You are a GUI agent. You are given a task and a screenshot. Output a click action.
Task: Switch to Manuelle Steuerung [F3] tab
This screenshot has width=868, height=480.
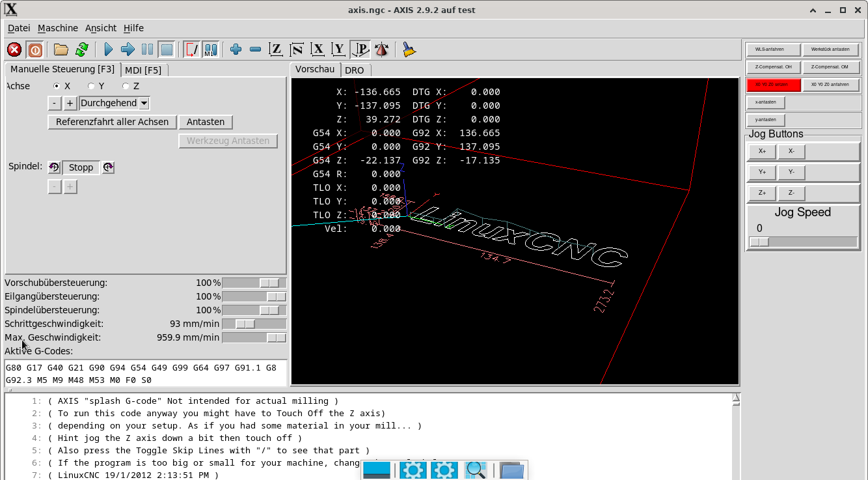[x=62, y=69]
